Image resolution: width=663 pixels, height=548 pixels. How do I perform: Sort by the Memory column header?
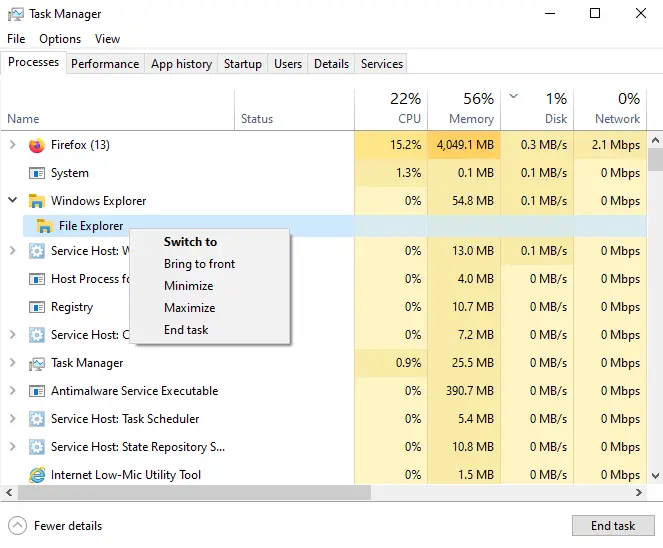point(464,109)
